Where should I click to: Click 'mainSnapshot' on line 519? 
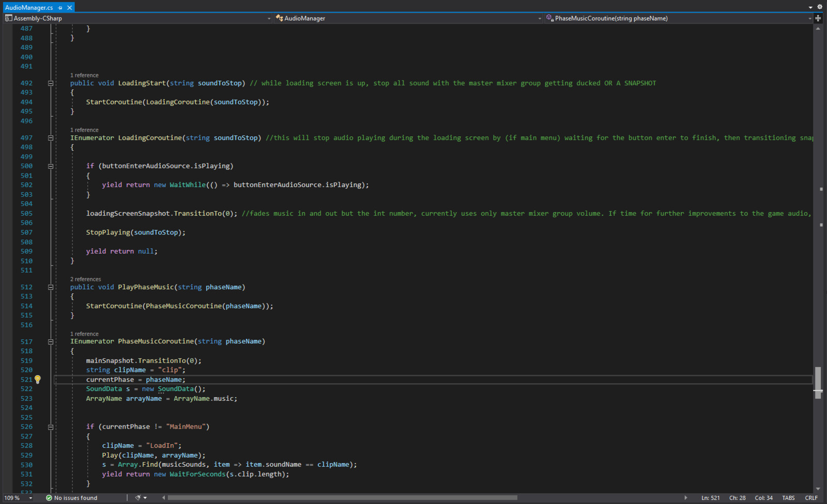[x=110, y=361]
